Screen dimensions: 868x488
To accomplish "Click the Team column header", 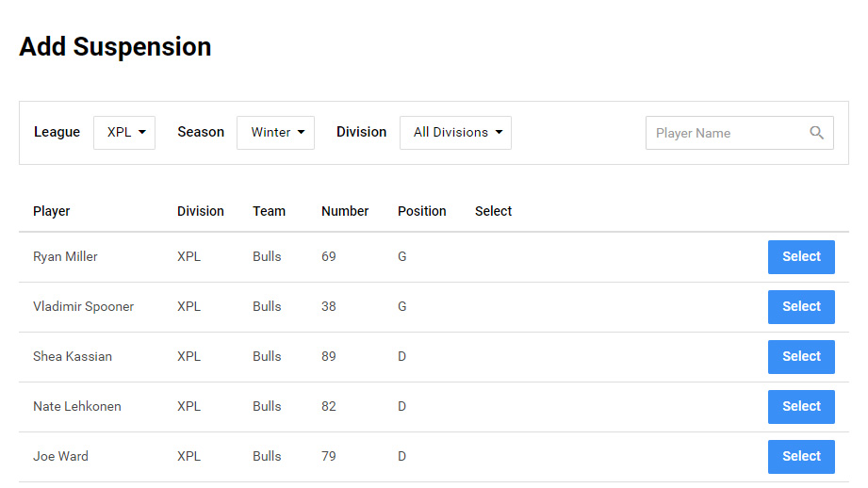I will pos(269,211).
